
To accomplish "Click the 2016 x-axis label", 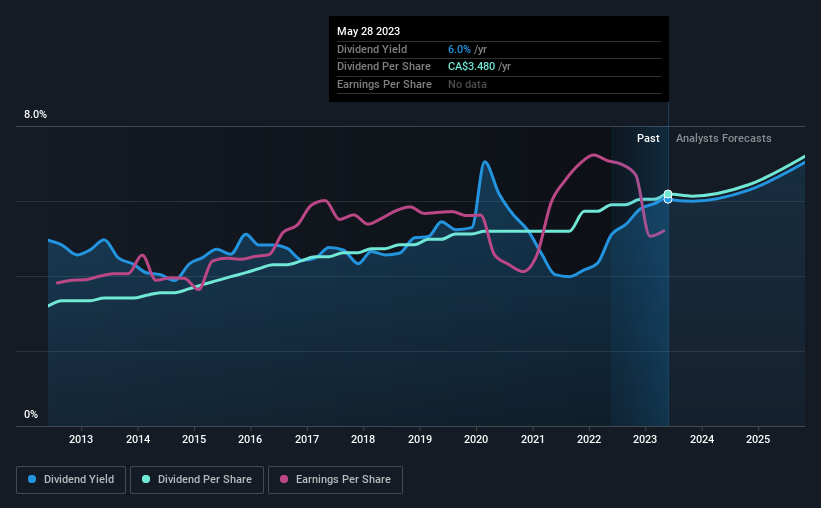I will (250, 439).
